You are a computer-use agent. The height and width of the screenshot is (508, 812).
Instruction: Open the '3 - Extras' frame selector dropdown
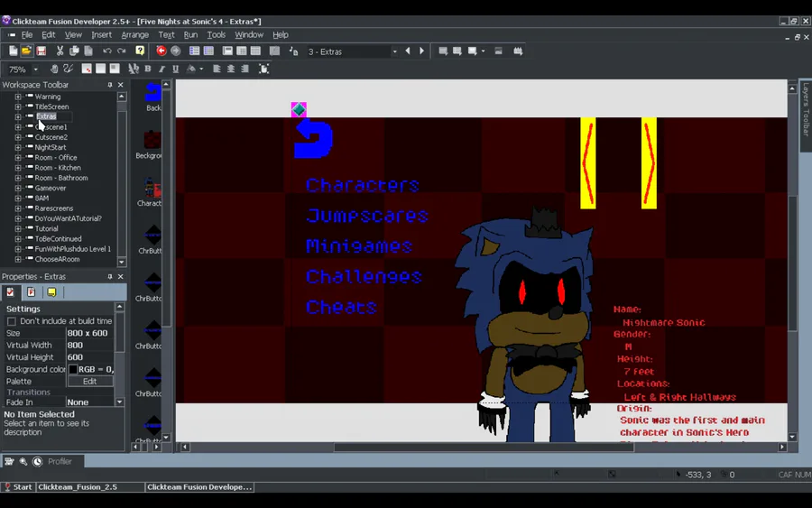[x=394, y=51]
